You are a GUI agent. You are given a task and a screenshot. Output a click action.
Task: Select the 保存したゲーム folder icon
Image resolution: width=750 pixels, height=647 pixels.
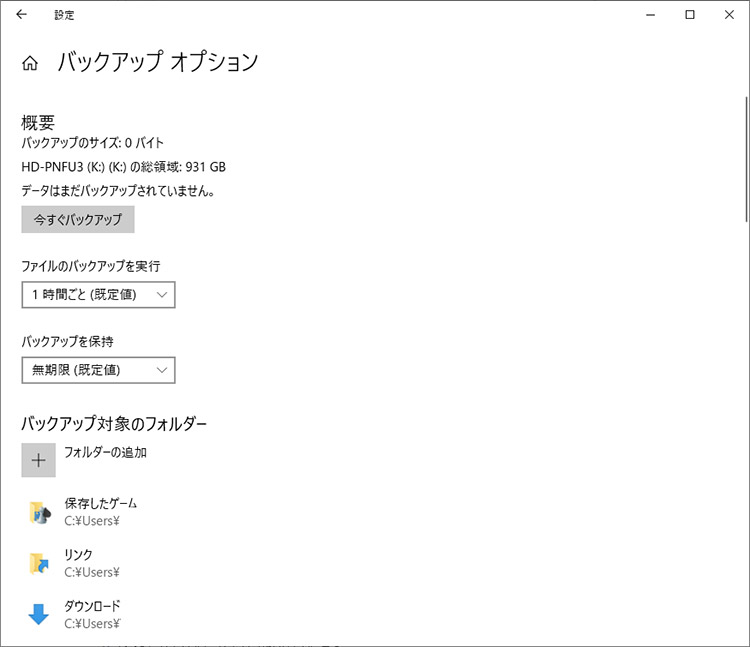pos(39,512)
